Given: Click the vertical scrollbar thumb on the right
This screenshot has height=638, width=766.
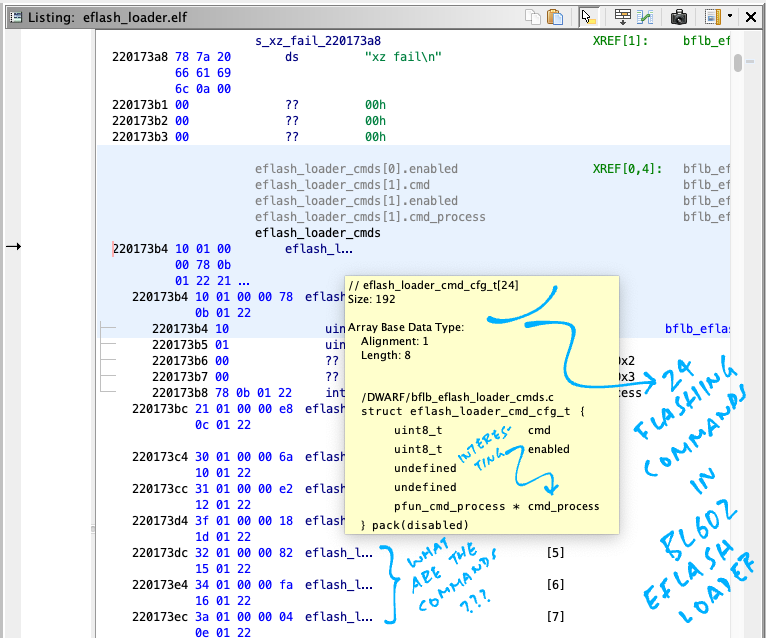Looking at the screenshot, I should (x=738, y=64).
